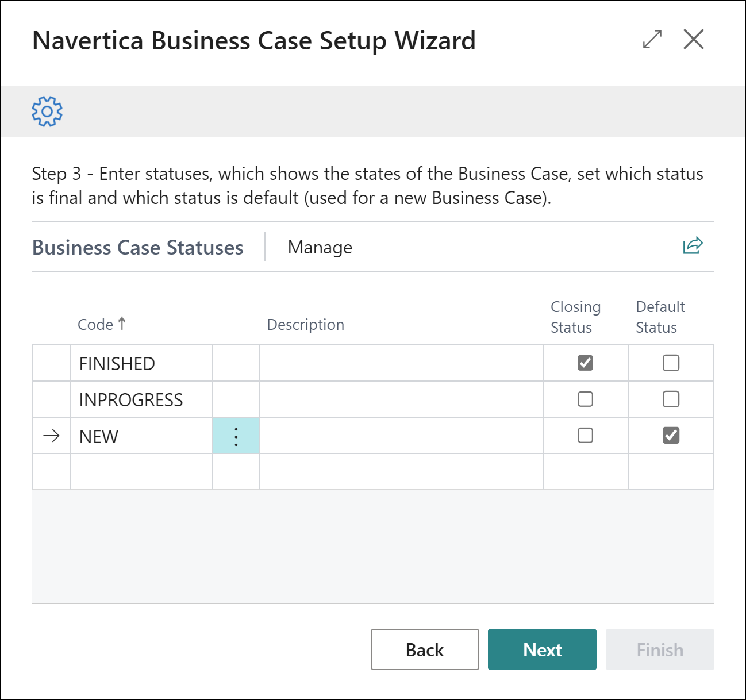The height and width of the screenshot is (700, 746).
Task: Uncheck Default Status for NEW
Action: point(671,435)
